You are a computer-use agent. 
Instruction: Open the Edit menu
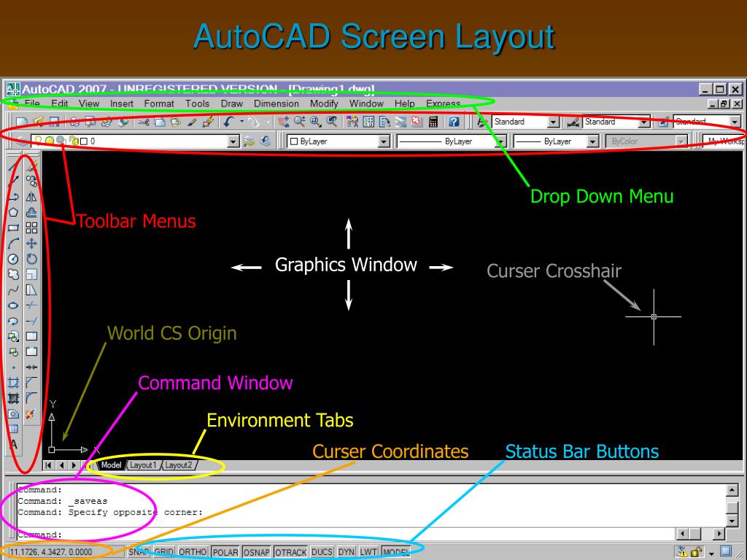[x=60, y=104]
